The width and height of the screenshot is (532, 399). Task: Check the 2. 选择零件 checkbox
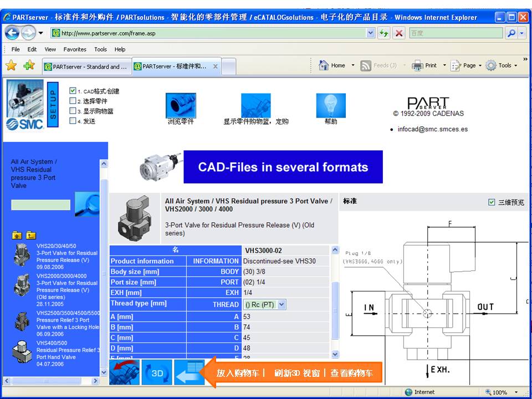pyautogui.click(x=72, y=100)
